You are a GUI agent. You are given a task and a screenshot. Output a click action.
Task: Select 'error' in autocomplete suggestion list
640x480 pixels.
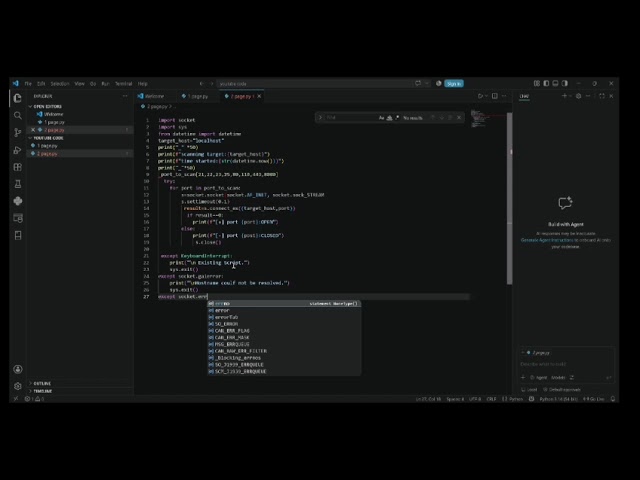284,310
